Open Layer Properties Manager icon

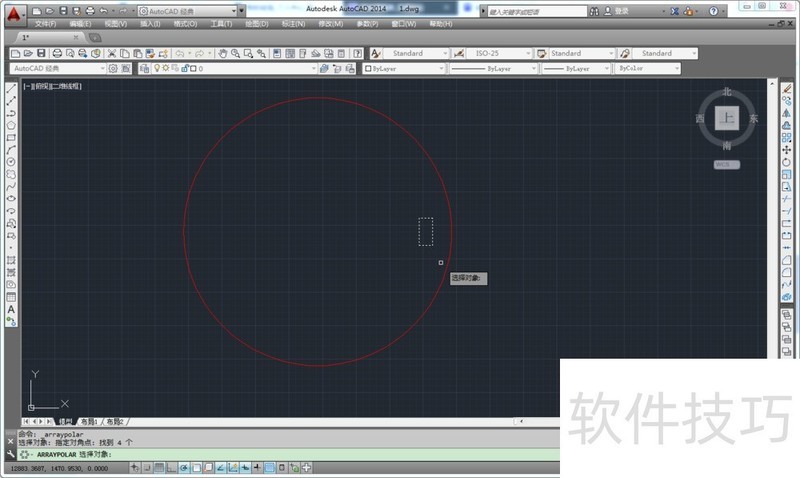coord(144,68)
